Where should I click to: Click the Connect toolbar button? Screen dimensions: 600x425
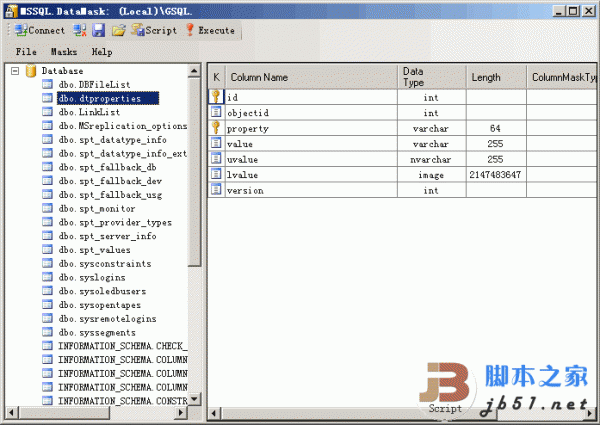[40, 30]
